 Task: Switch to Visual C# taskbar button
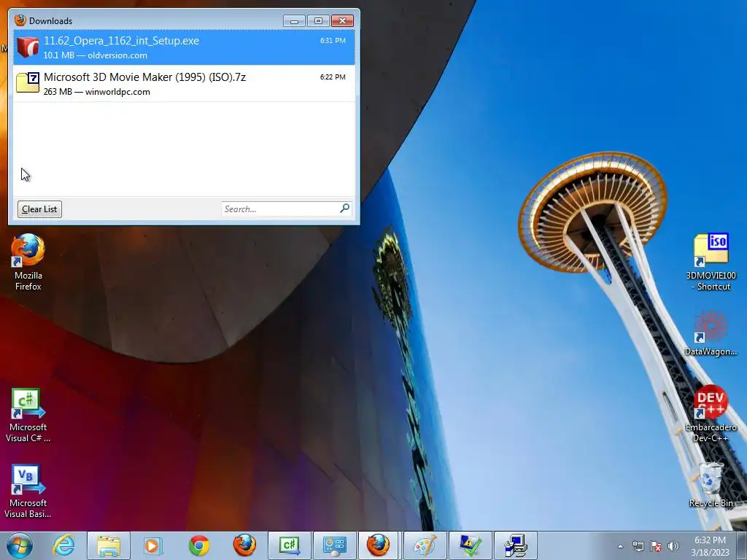(290, 545)
